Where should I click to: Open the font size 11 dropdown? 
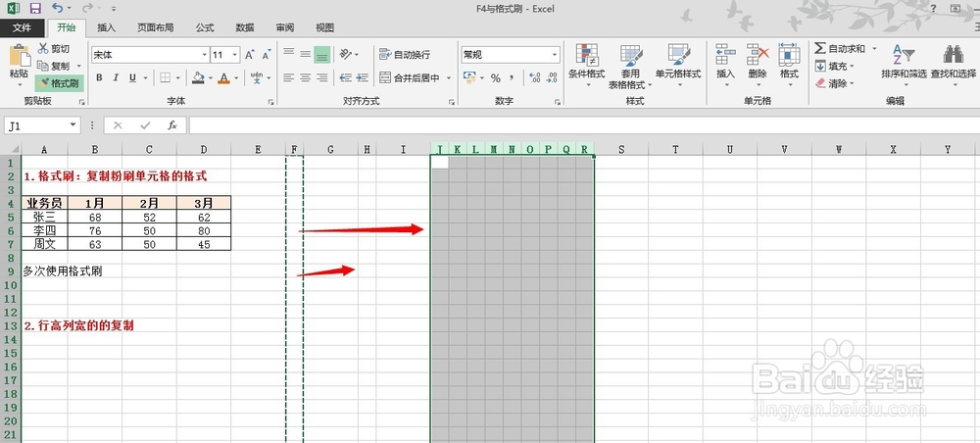(x=234, y=55)
